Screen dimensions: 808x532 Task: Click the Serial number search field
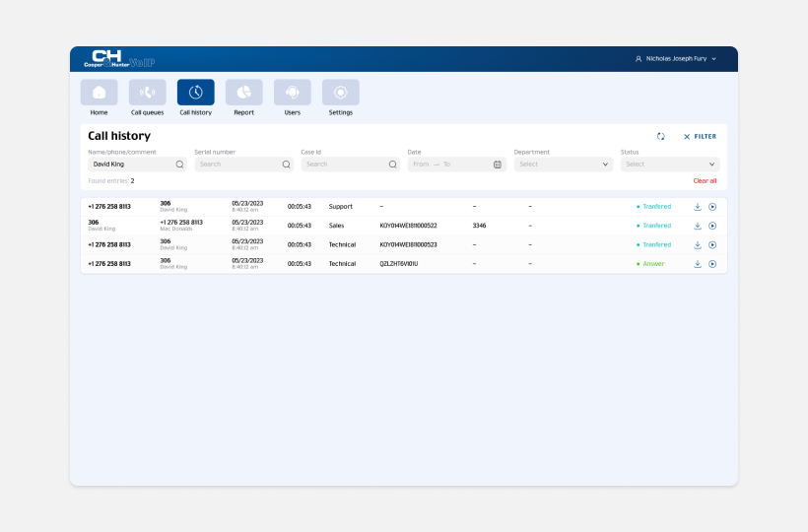(236, 165)
